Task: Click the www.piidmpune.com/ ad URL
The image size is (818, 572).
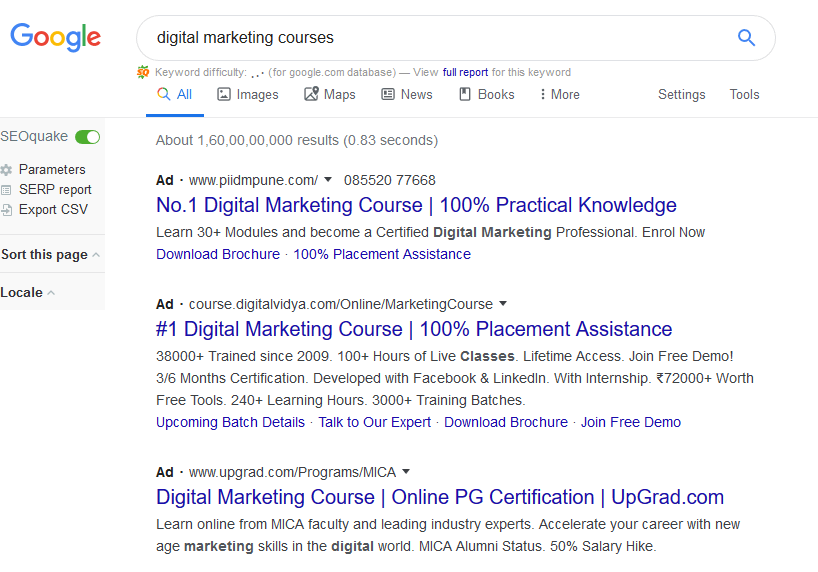Action: click(x=253, y=180)
